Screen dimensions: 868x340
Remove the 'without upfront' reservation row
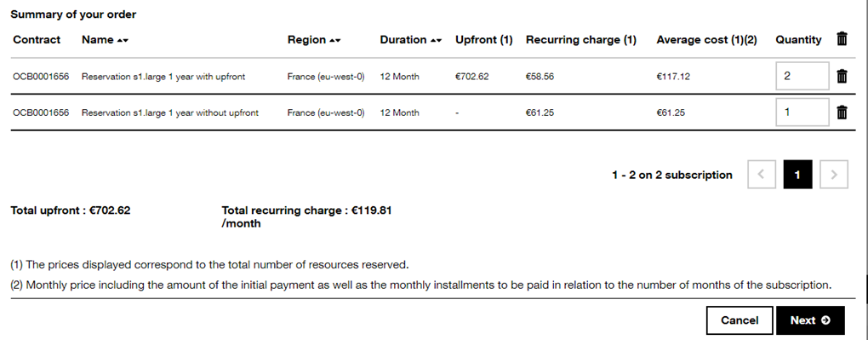pos(842,112)
